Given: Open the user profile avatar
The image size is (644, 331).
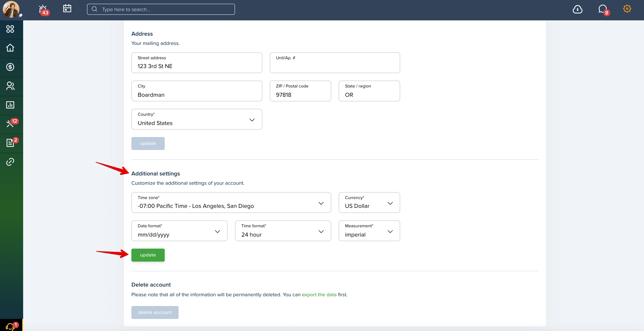Looking at the screenshot, I should click(11, 9).
